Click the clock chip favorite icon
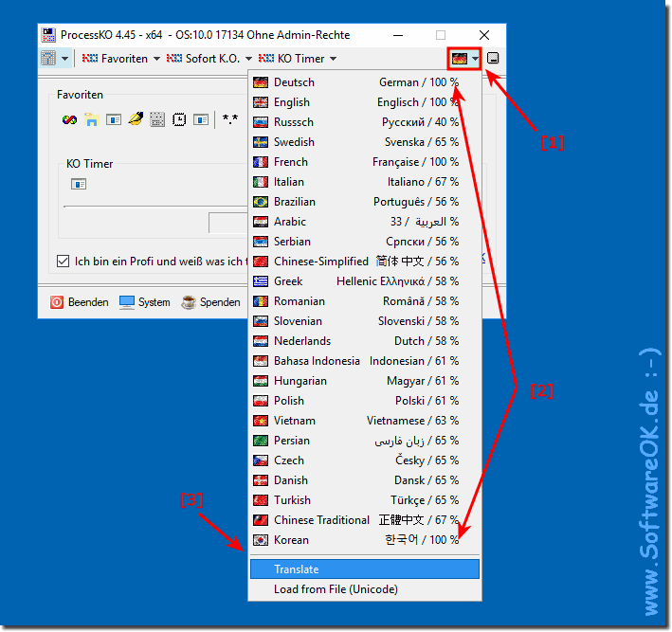 click(179, 119)
